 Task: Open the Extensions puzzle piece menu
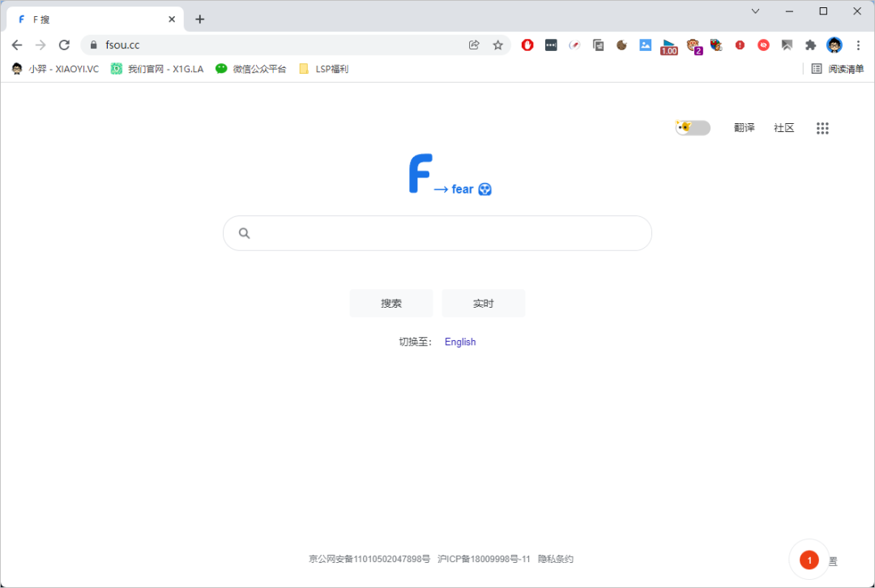point(811,45)
